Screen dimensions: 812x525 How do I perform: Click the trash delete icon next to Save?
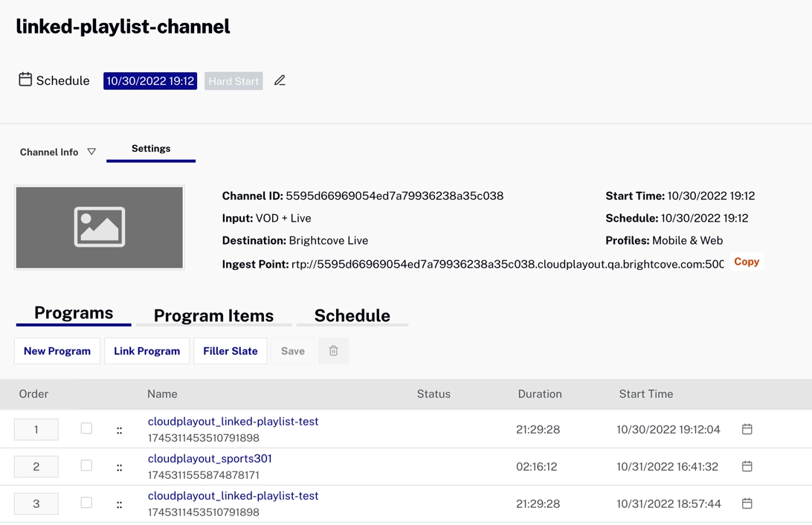(333, 351)
